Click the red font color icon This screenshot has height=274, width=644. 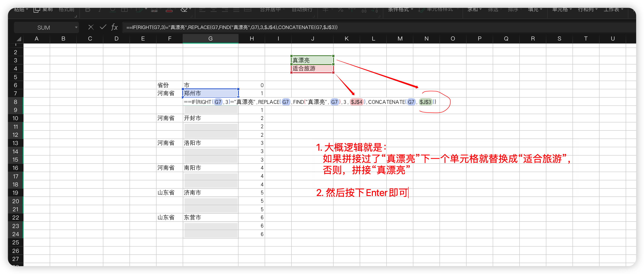pos(169,10)
